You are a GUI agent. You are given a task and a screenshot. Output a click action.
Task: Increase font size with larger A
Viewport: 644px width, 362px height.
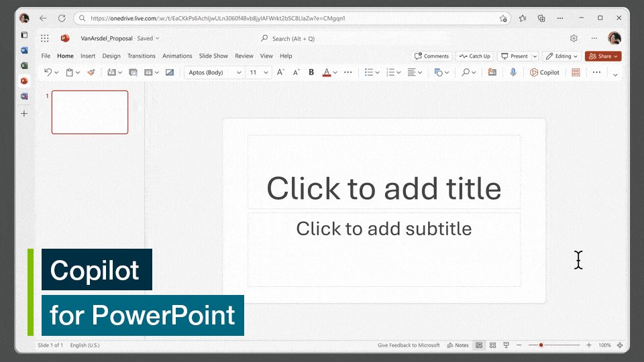coord(280,72)
